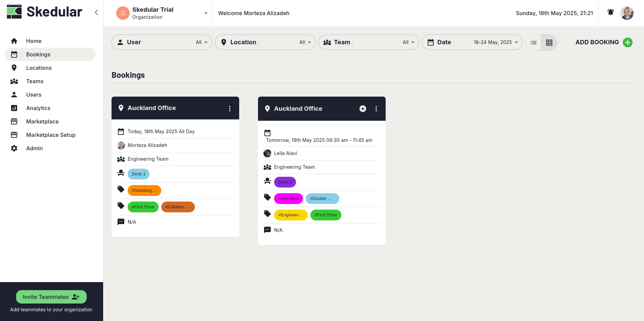Click the ADD BOOKING button
This screenshot has width=644, height=321.
tap(597, 42)
